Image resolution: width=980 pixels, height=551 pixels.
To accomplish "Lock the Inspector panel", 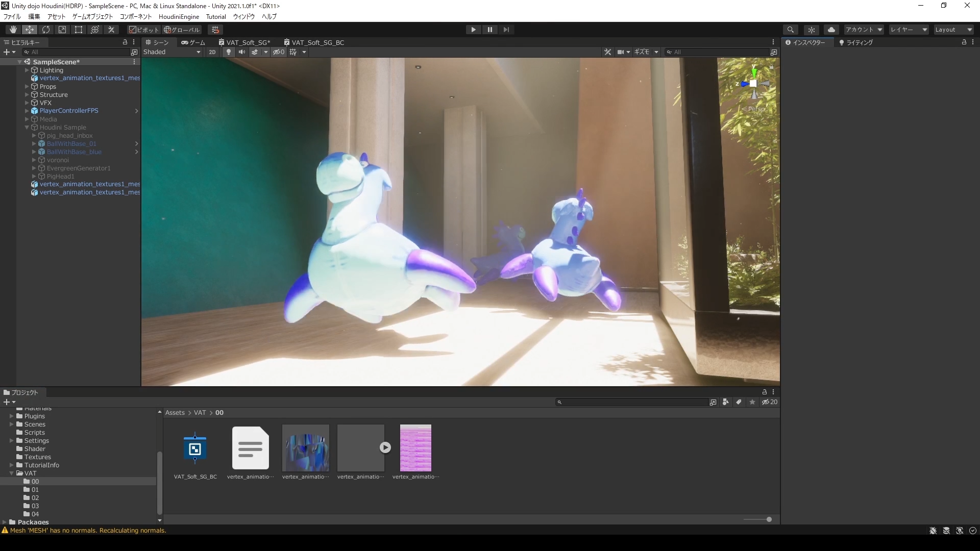I will 964,42.
